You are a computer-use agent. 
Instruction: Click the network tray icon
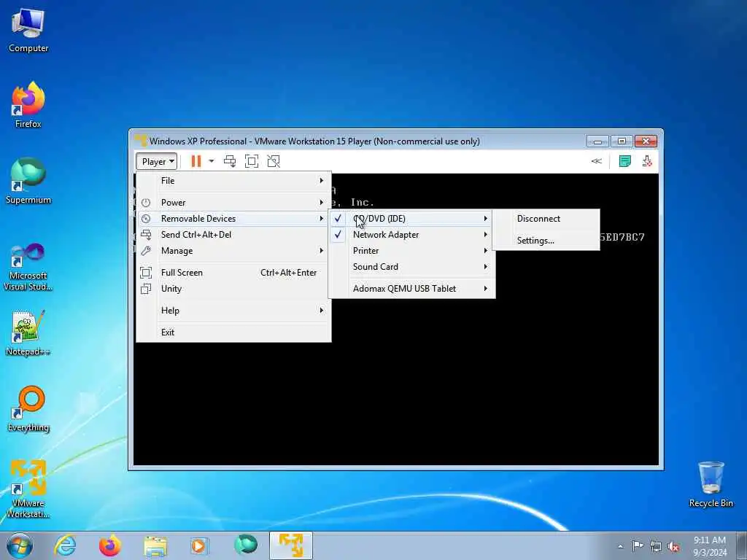tap(656, 546)
